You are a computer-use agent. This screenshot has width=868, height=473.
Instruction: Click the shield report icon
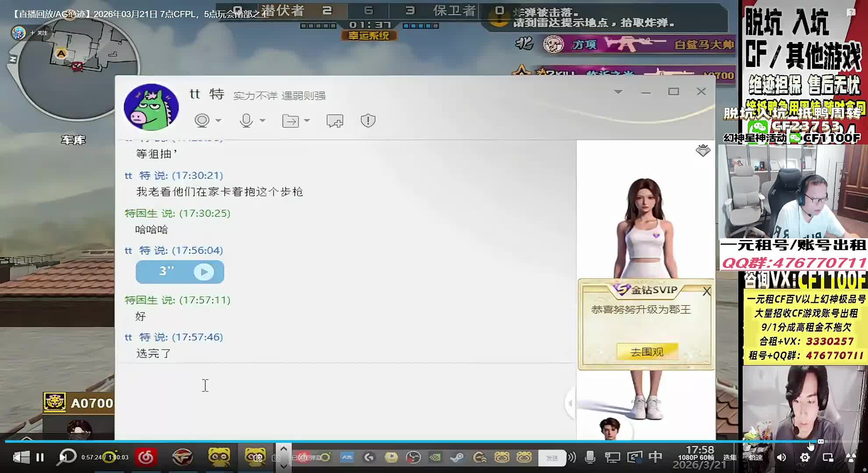click(x=368, y=120)
